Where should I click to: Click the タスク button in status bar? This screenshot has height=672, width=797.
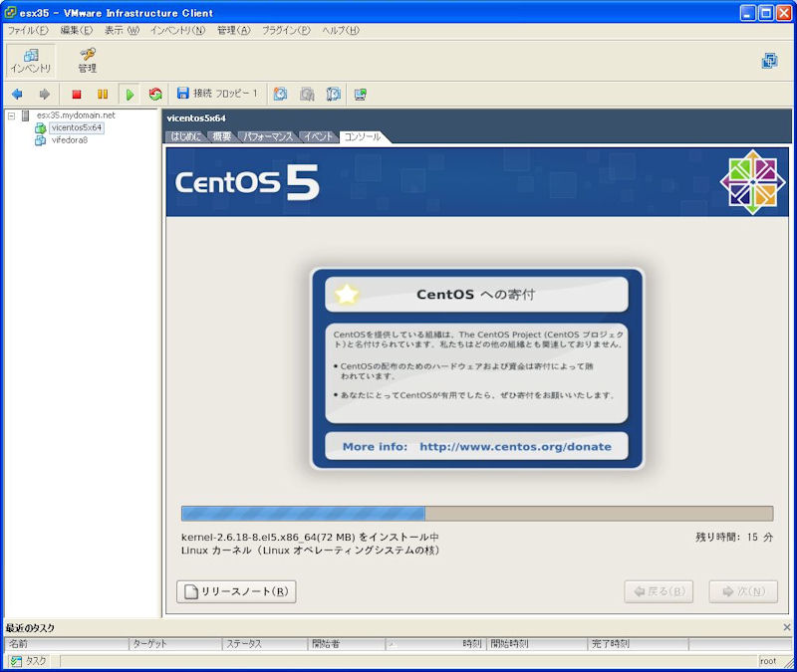coord(29,661)
